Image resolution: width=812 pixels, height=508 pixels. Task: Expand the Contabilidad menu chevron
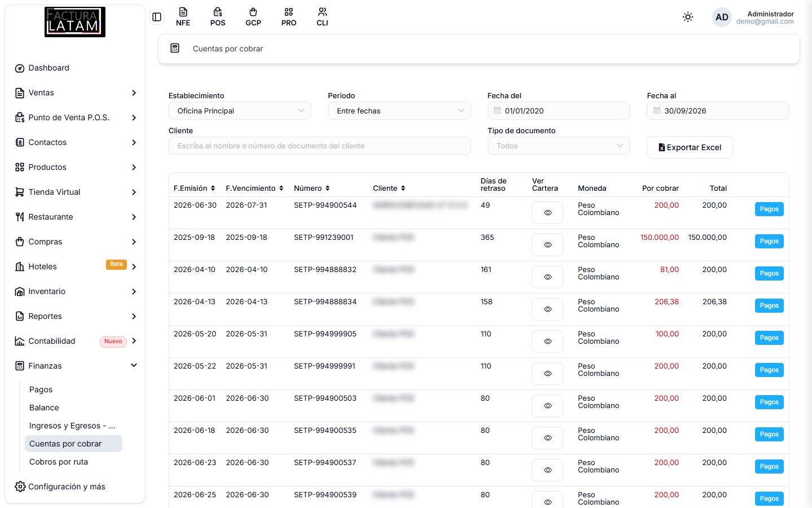point(134,341)
